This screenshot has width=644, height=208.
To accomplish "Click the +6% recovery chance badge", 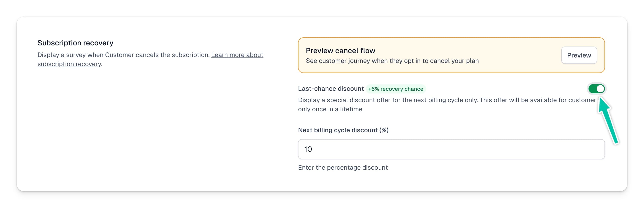I will click(x=395, y=89).
